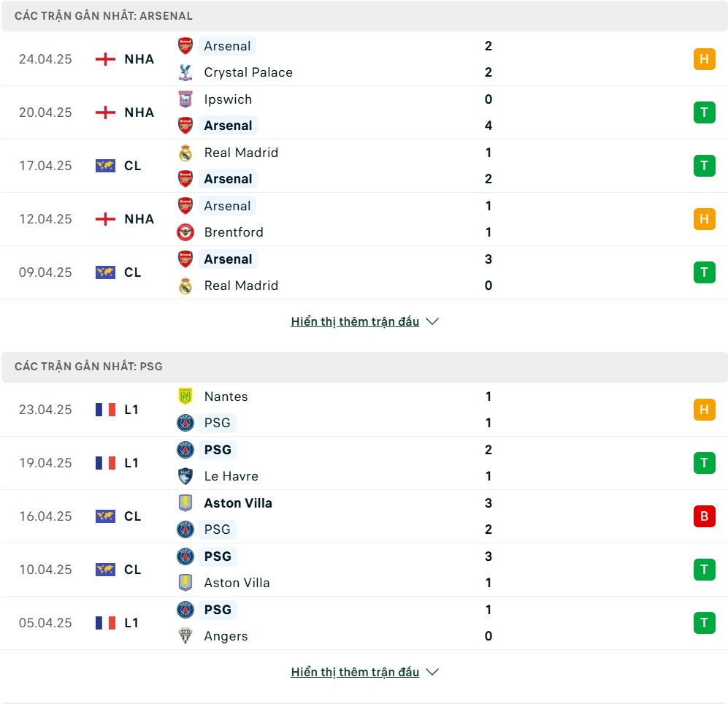Click the Brentford club crest icon
This screenshot has width=728, height=704.
click(185, 232)
